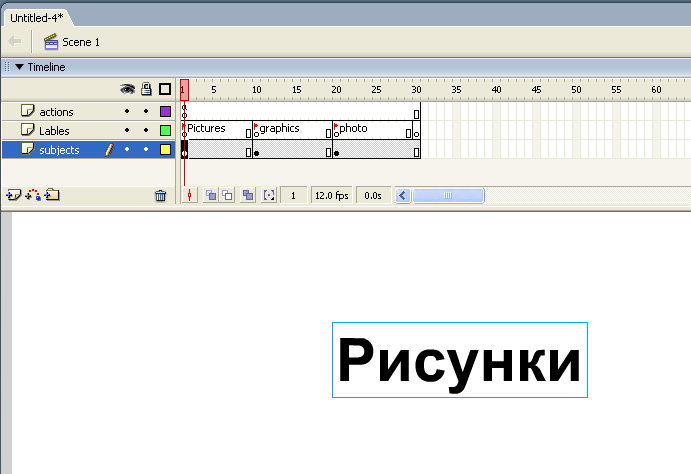Toggle Edit Multiple Frames

[x=248, y=195]
